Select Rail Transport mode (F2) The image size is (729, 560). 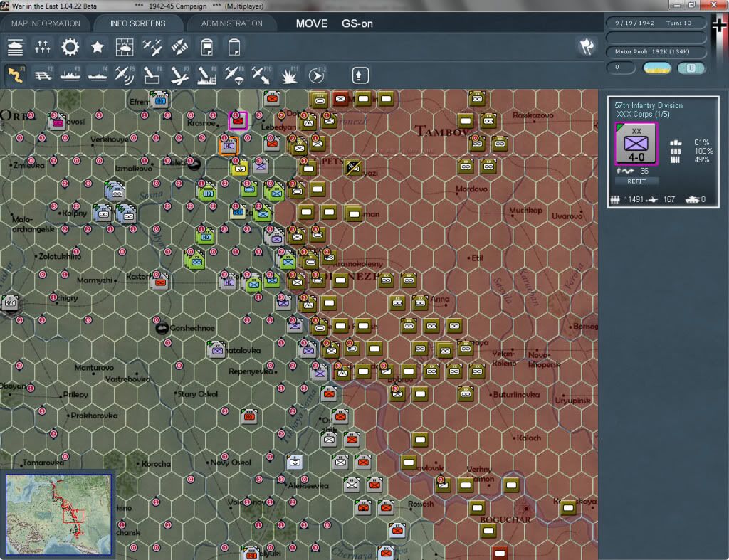(43, 75)
